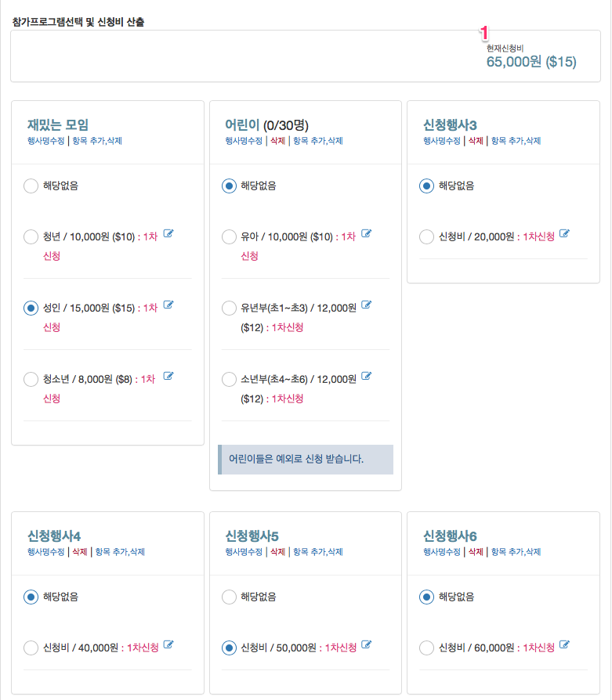Click edit icon beside 성인 15,000원 option
This screenshot has height=700, width=612.
[168, 305]
